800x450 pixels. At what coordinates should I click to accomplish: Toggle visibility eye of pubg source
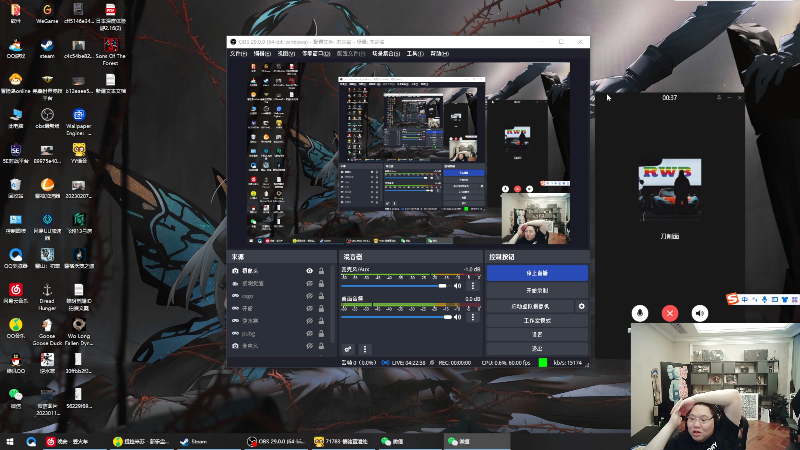309,334
